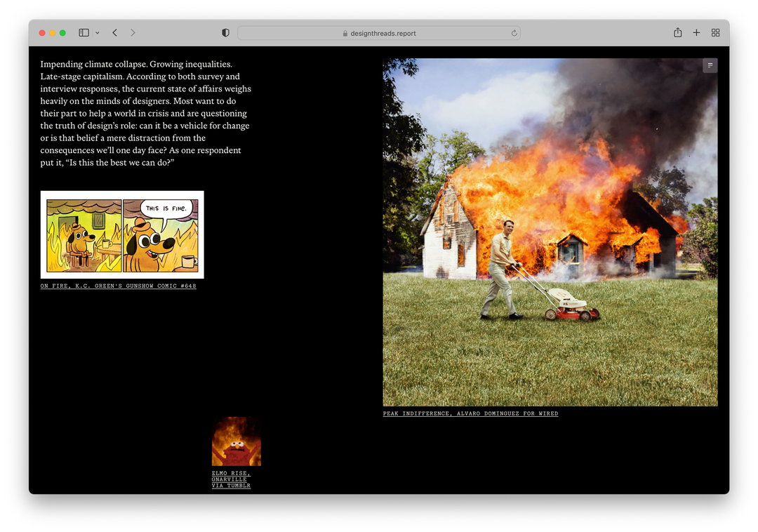Close the Safari window
The image size is (758, 532).
[x=42, y=33]
